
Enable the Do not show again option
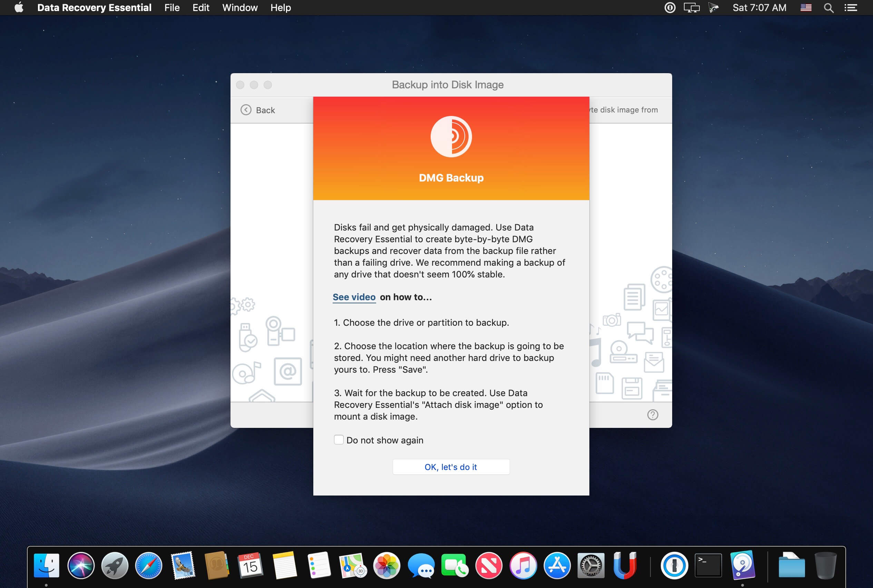tap(339, 440)
